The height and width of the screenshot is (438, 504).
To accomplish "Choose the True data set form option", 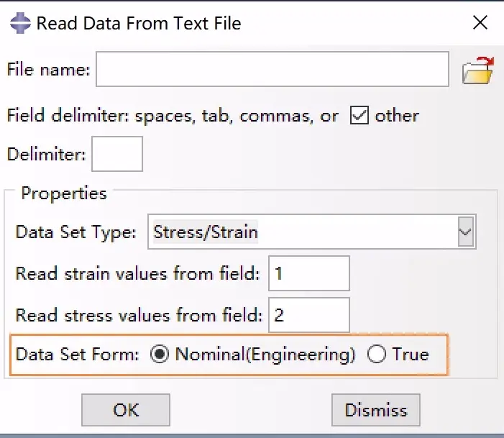I will (377, 354).
